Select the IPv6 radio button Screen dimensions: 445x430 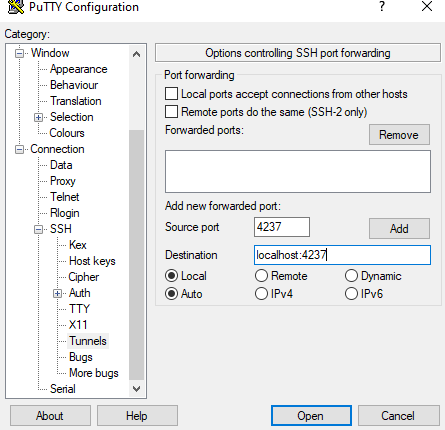[351, 294]
